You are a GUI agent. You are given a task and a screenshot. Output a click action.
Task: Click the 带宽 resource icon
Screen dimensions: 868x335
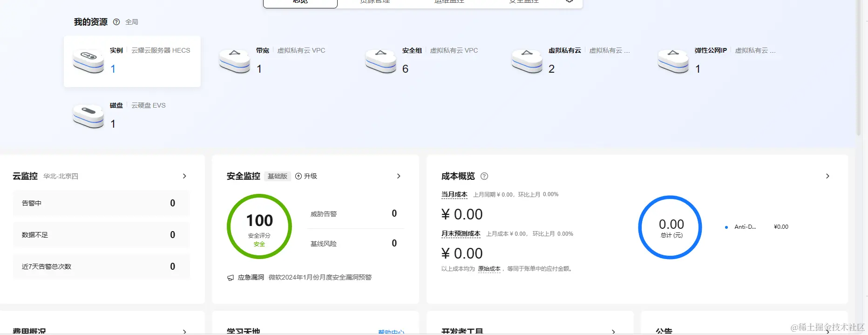tap(235, 61)
